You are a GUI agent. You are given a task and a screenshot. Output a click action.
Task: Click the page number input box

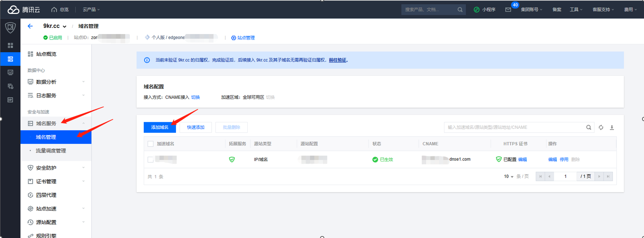click(x=565, y=176)
